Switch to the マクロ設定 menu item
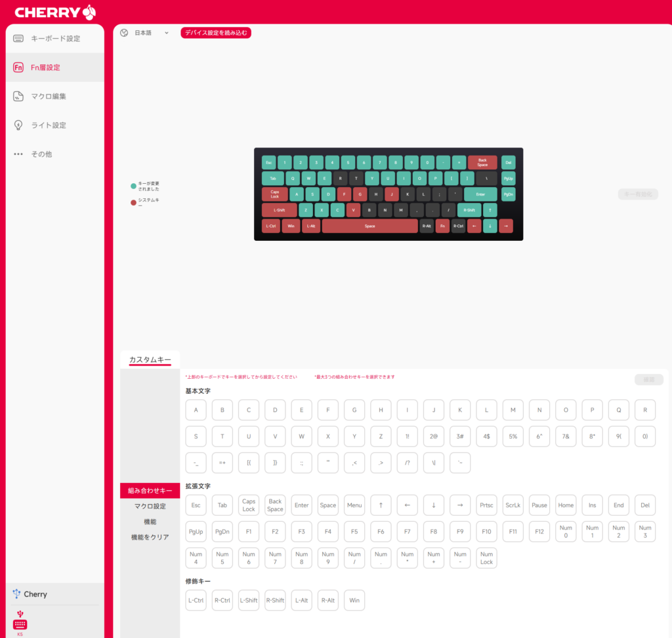 click(150, 506)
